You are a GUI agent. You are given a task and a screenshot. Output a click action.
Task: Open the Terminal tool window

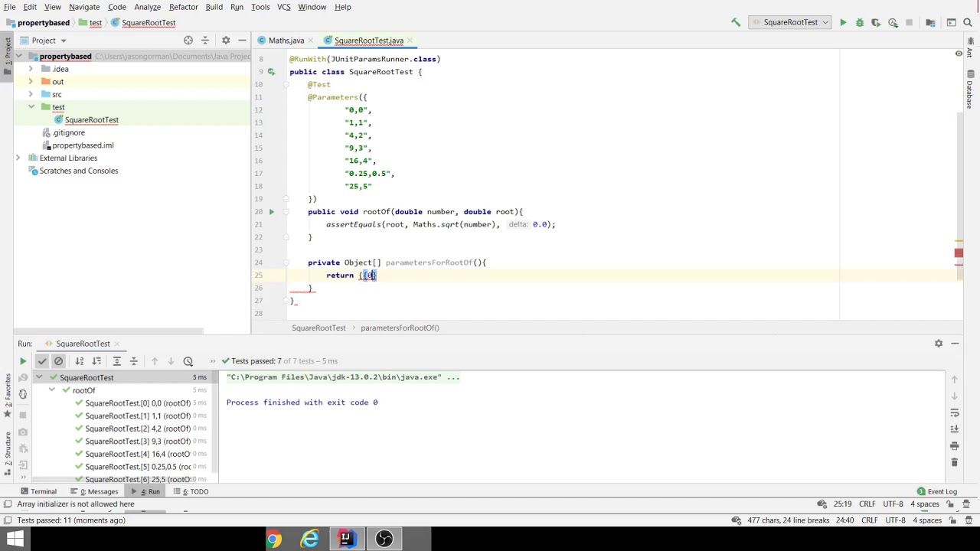38,491
